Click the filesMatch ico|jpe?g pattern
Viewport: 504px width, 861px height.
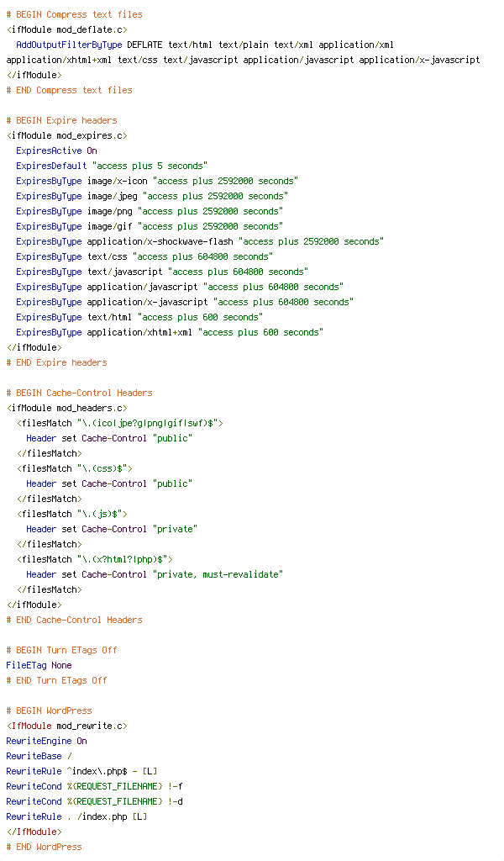148,424
